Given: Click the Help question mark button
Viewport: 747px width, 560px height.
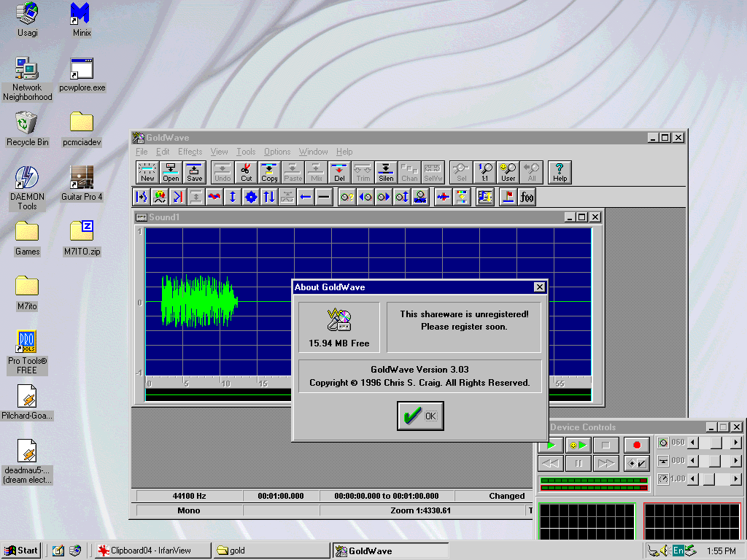Looking at the screenshot, I should coord(560,172).
